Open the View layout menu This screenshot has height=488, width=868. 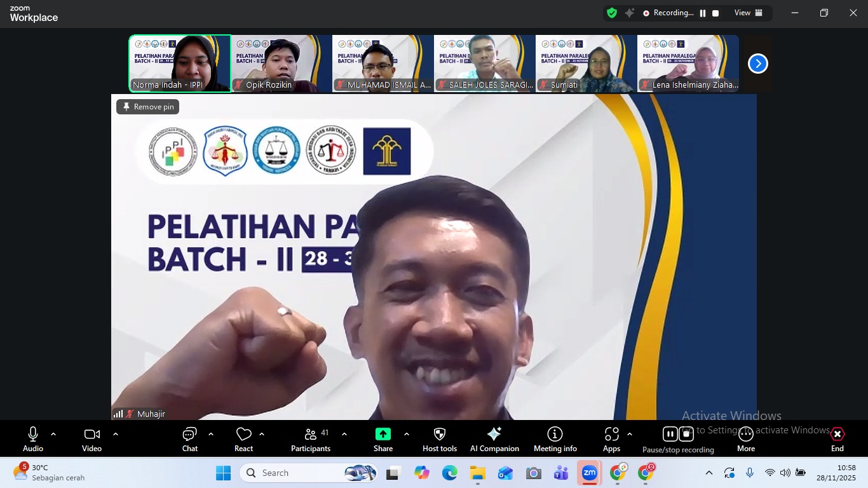748,13
